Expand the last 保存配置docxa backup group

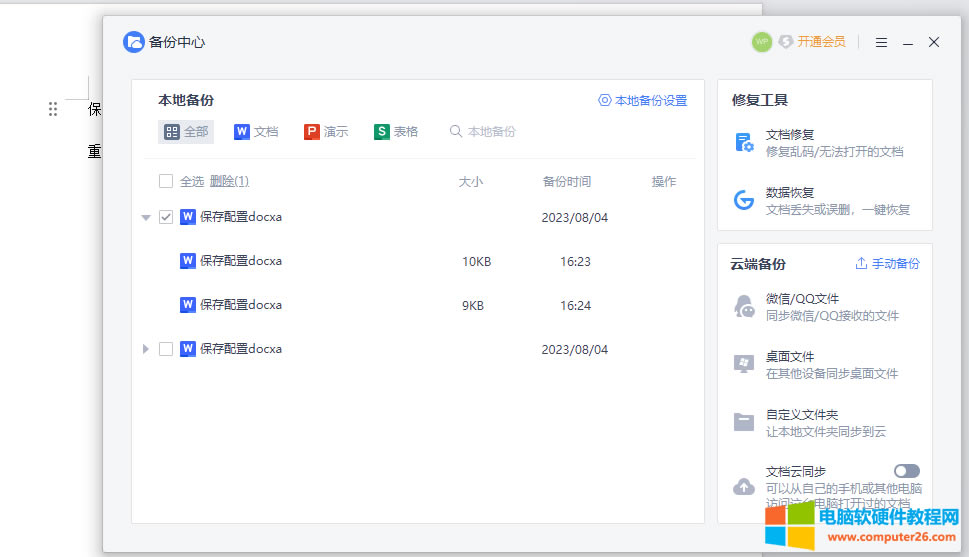click(146, 349)
